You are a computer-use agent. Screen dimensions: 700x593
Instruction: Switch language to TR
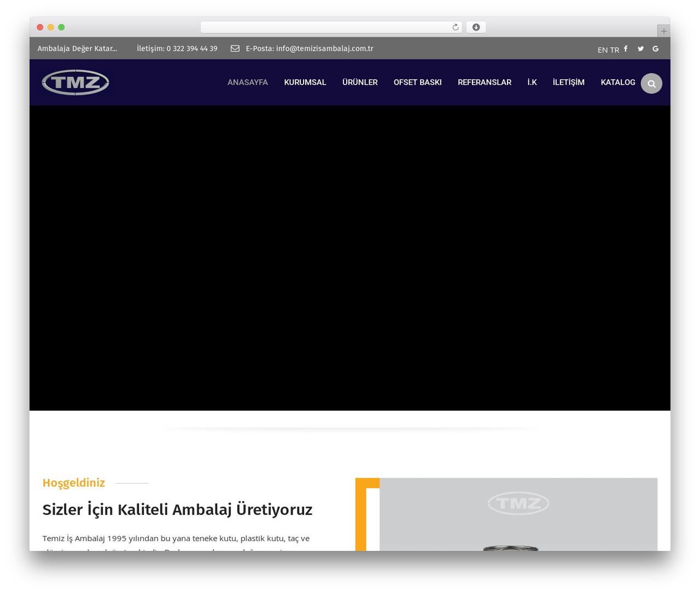615,50
